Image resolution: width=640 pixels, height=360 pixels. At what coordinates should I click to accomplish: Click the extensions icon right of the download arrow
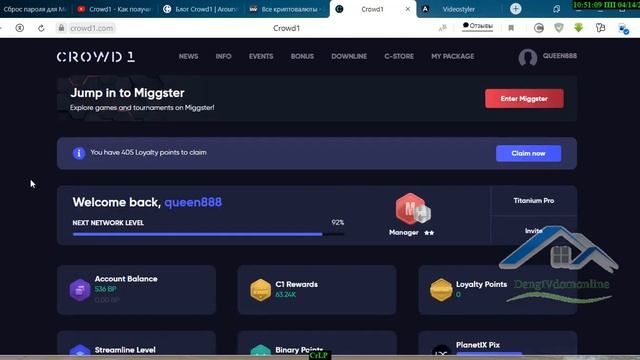point(600,28)
